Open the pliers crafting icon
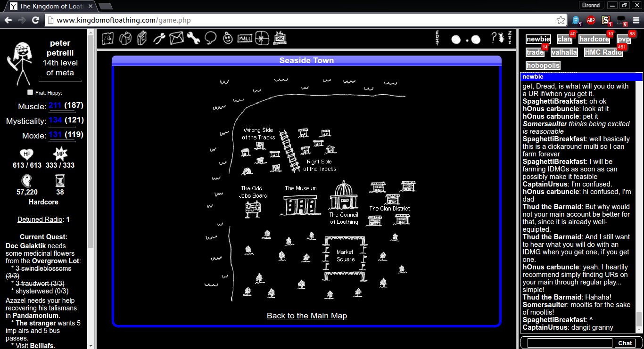This screenshot has height=349, width=644. [x=159, y=38]
